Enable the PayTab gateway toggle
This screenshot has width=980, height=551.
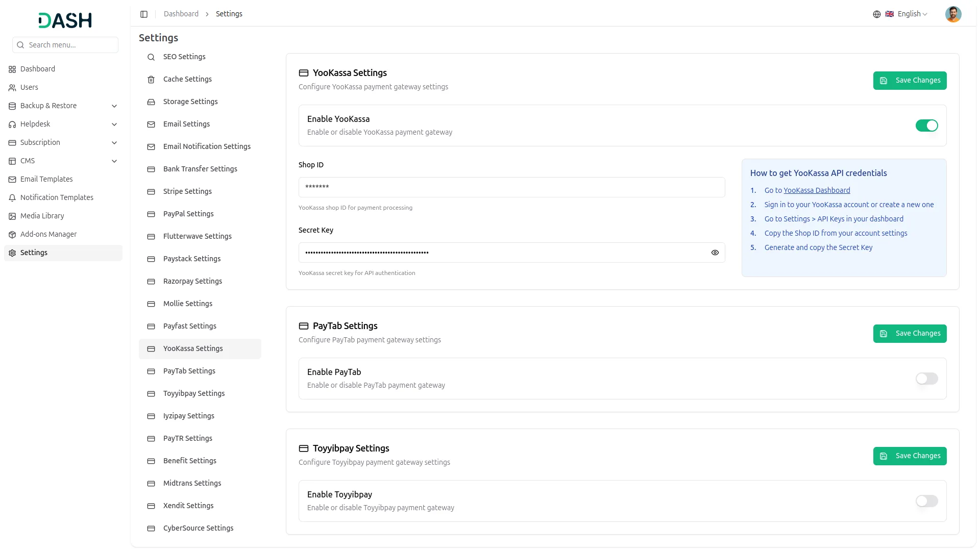(926, 379)
